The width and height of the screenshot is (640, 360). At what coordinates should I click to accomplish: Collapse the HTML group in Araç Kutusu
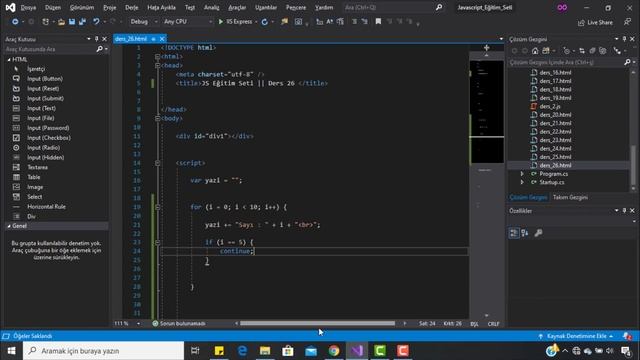[9, 60]
